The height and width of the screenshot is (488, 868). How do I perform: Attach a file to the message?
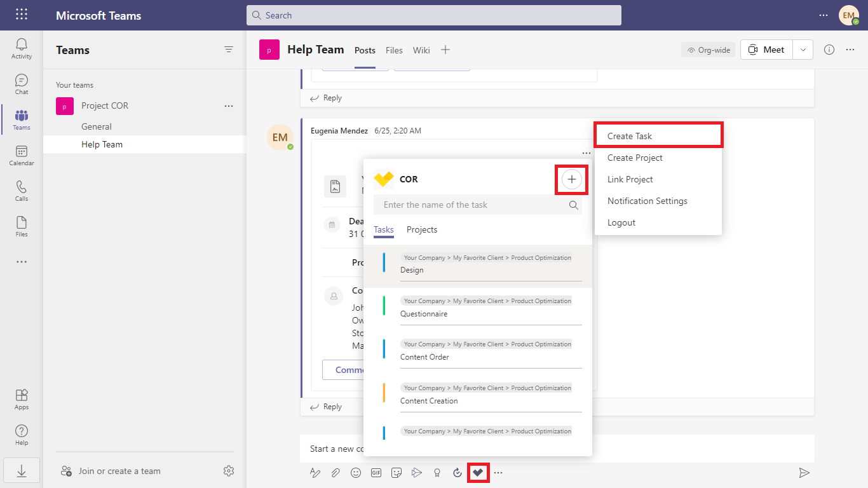coord(336,472)
